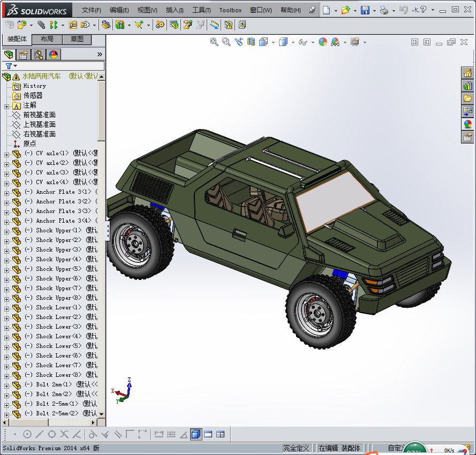Click the Previous View icon

(239, 42)
